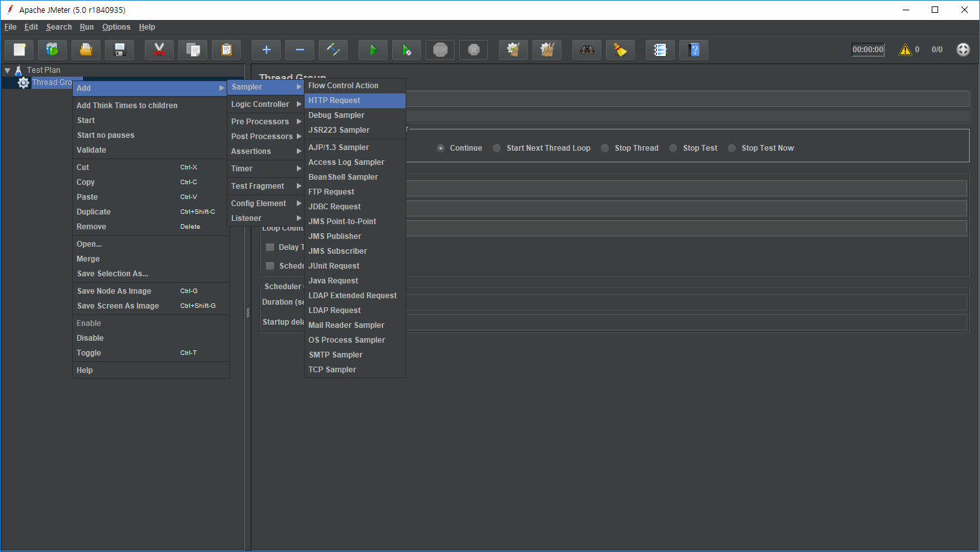This screenshot has width=980, height=552.
Task: Click the Search binoculars icon
Action: 587,50
